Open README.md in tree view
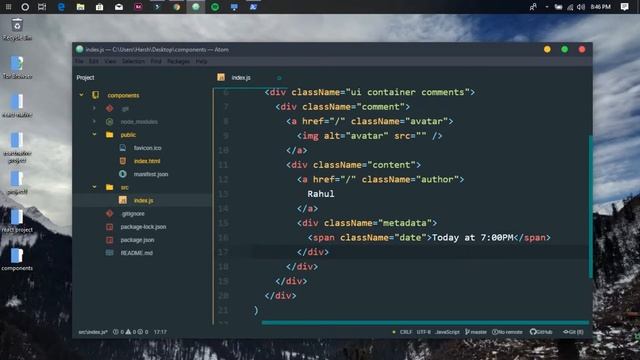Screen dimensions: 640x360 tap(136, 253)
